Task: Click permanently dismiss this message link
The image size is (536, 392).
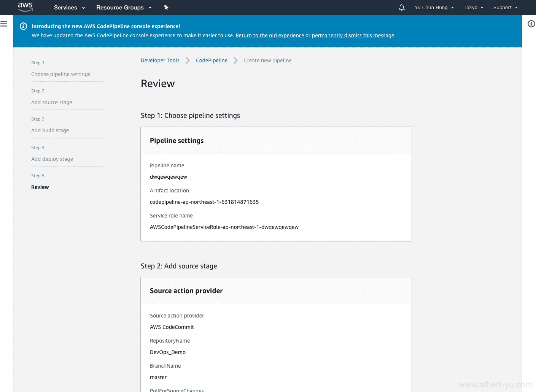Action: pos(353,35)
